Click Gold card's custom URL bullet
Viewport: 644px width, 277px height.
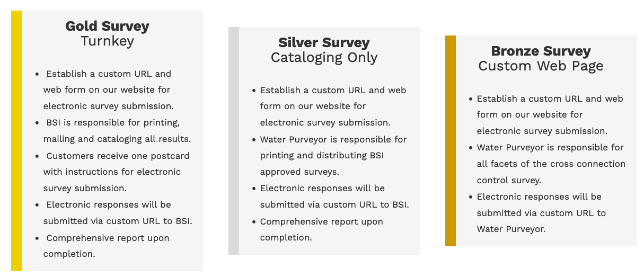(x=108, y=90)
